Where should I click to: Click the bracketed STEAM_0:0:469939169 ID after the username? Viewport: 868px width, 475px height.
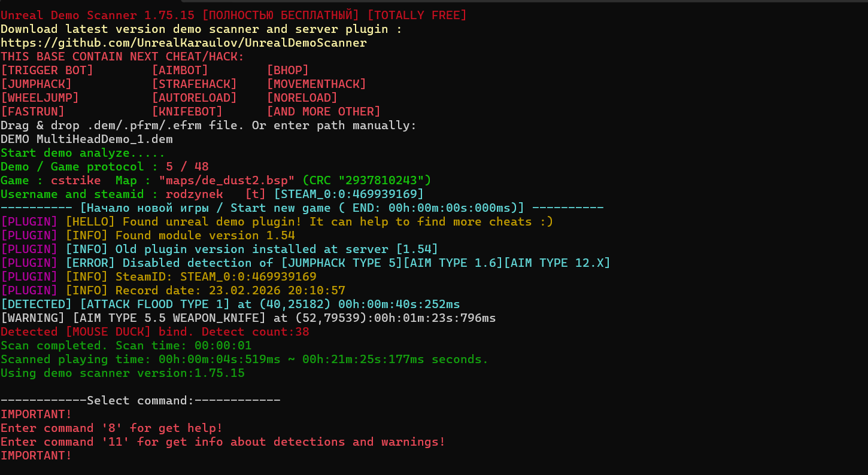click(348, 194)
